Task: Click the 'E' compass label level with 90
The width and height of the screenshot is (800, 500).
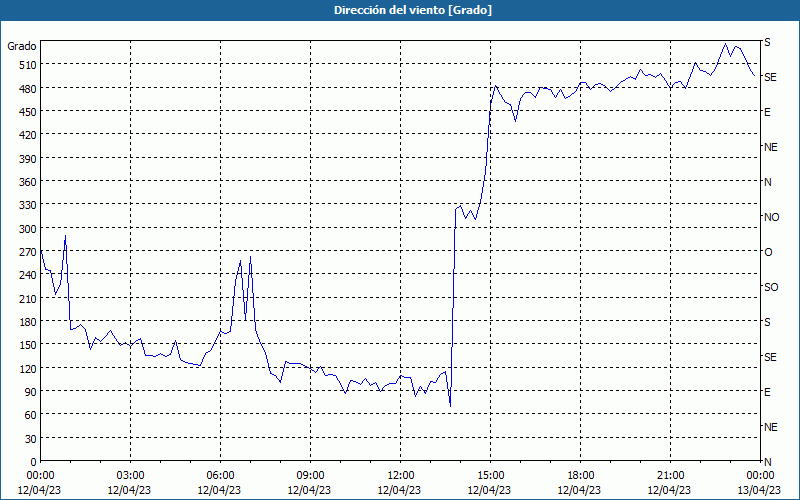Action: click(x=767, y=392)
